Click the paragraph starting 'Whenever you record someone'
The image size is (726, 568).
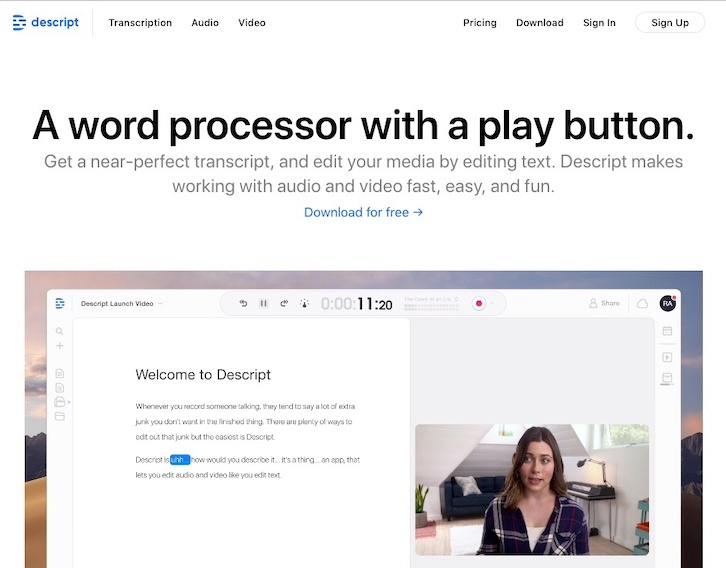tap(245, 422)
